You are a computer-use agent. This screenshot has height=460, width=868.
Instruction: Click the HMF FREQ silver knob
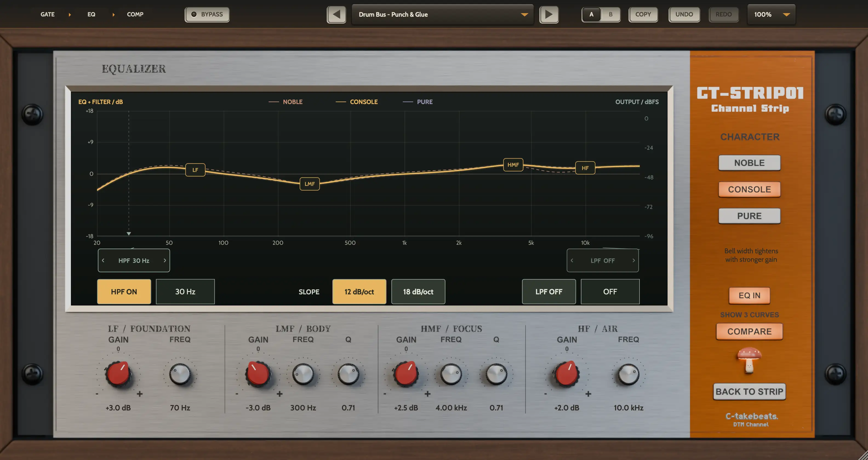click(x=451, y=374)
